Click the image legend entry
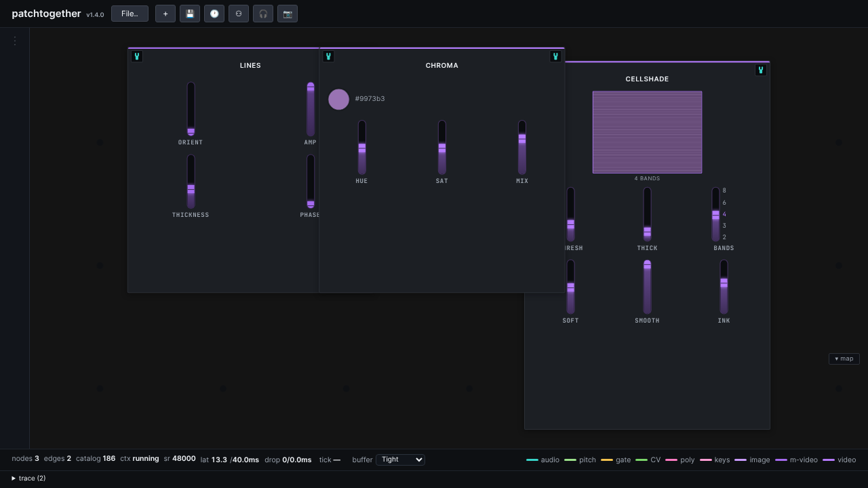 click(753, 460)
